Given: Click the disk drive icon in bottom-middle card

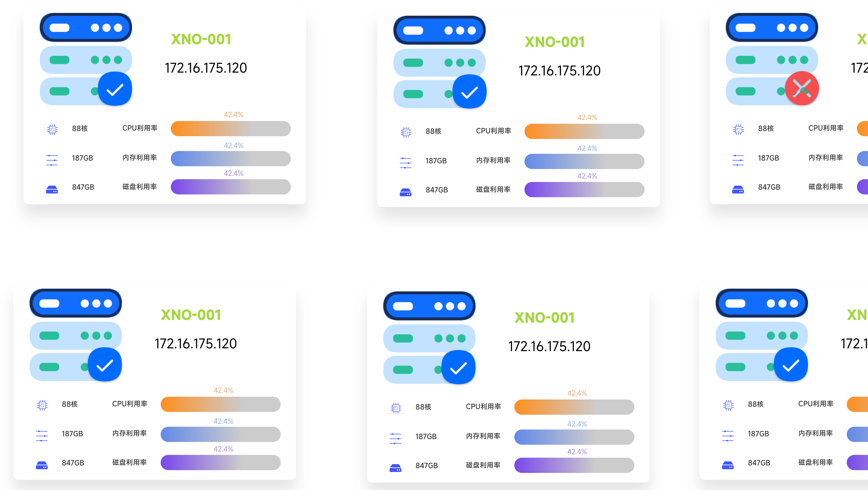Looking at the screenshot, I should point(395,468).
